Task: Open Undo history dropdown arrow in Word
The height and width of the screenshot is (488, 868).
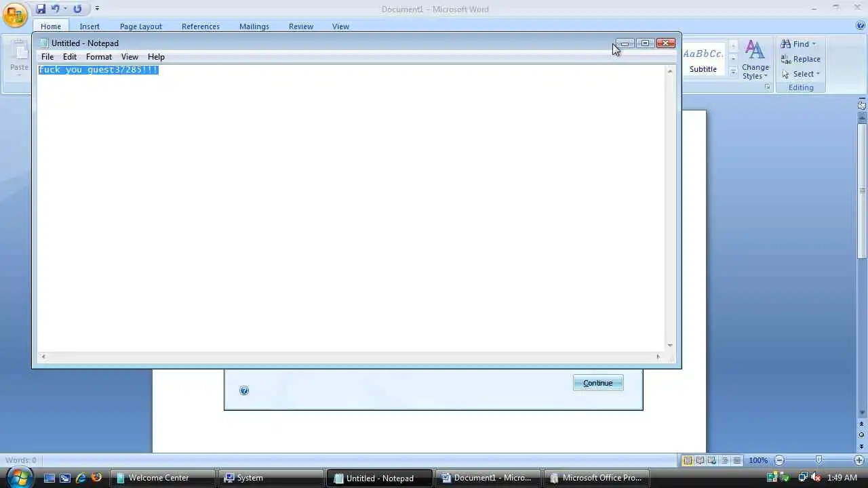Action: click(x=65, y=9)
